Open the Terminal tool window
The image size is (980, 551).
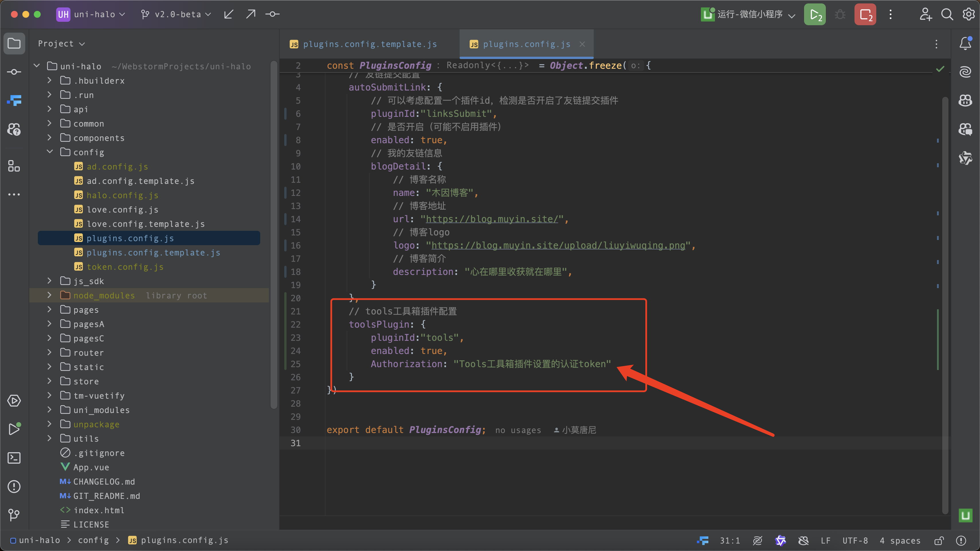(14, 458)
